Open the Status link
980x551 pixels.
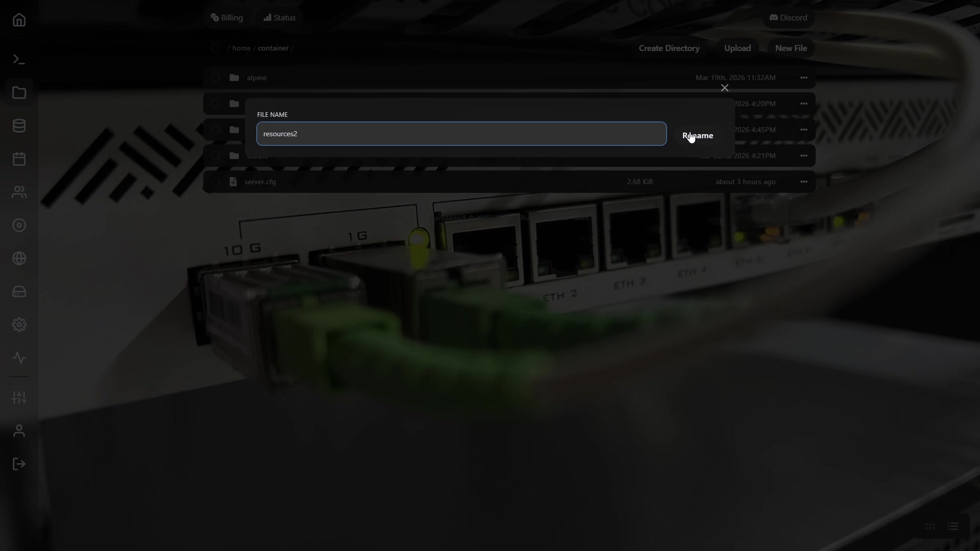point(279,18)
